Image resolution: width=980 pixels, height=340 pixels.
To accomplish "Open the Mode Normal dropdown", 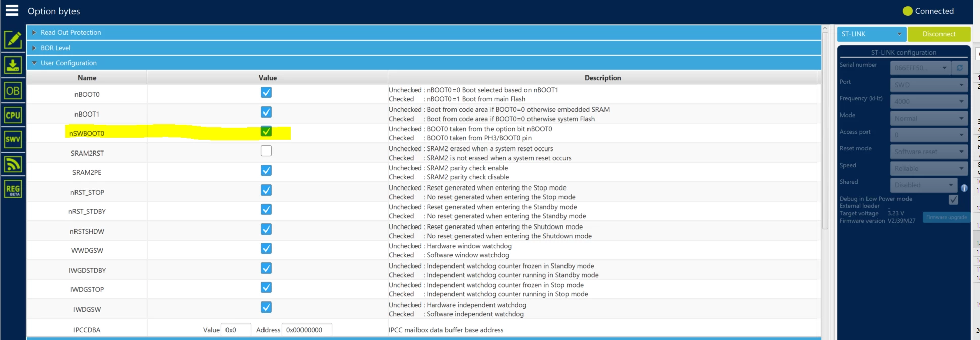I will point(929,118).
